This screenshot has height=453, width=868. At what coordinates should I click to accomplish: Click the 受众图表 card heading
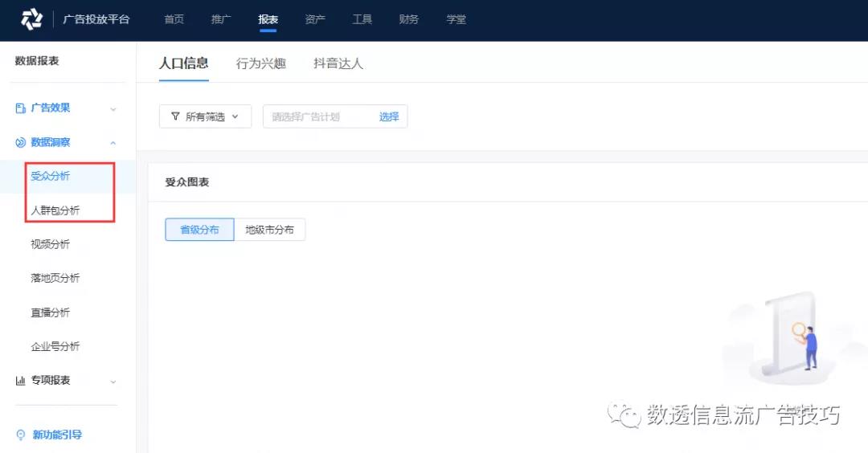(x=187, y=182)
